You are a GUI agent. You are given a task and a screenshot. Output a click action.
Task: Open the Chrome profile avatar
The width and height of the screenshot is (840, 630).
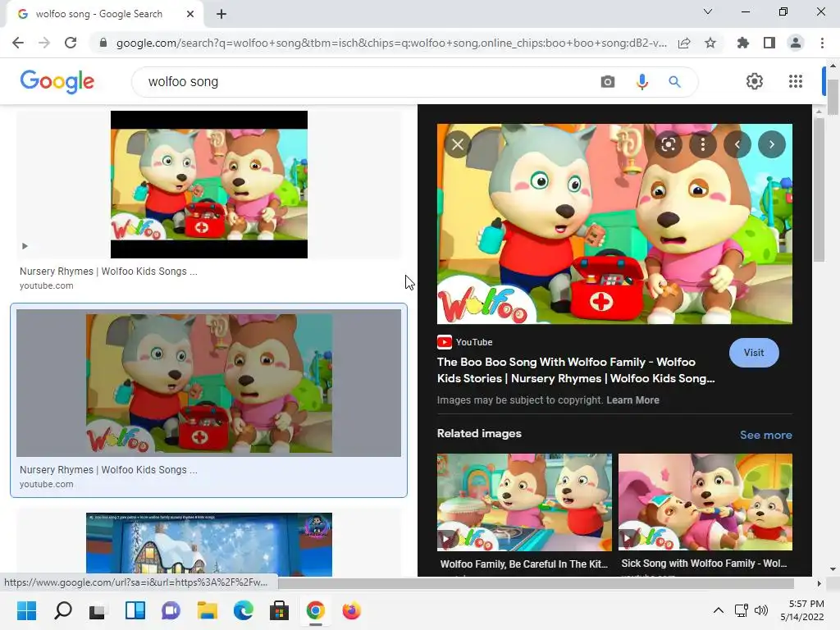(x=796, y=43)
